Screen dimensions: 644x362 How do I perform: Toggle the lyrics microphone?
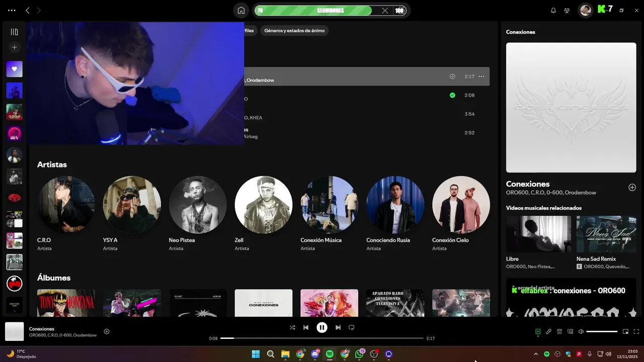tap(549, 332)
